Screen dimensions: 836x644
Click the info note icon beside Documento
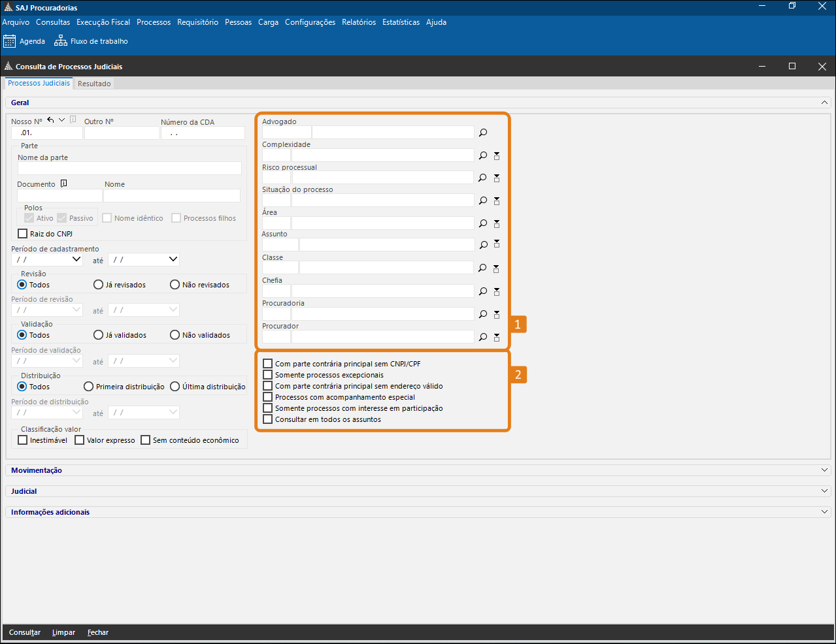pos(63,184)
